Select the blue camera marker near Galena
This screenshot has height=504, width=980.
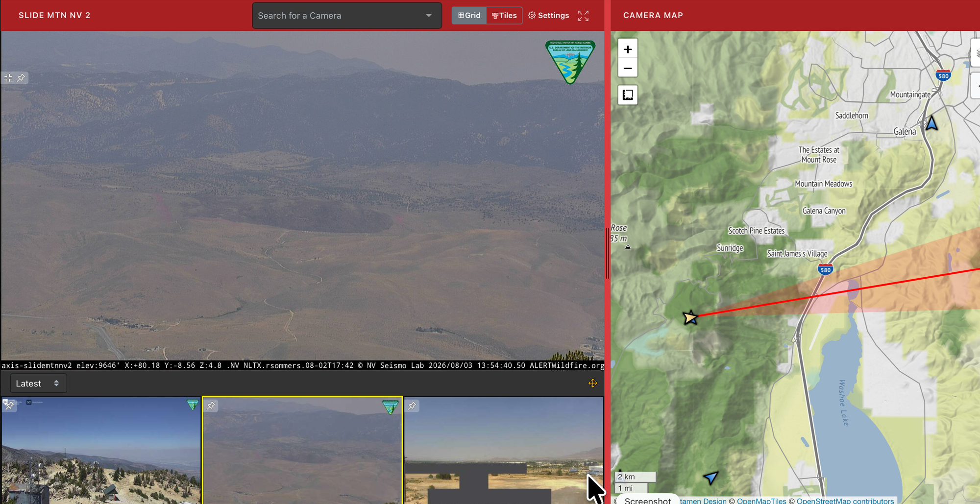point(931,123)
